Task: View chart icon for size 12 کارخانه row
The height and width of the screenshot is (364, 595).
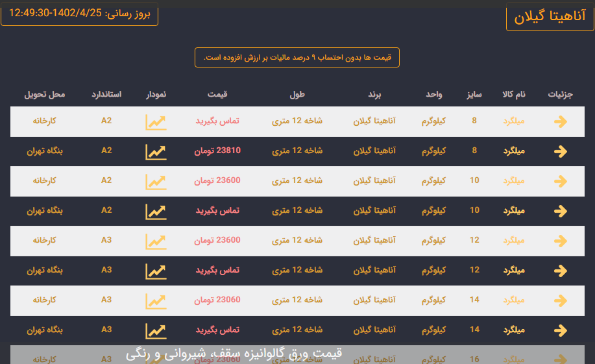Action: [x=156, y=241]
